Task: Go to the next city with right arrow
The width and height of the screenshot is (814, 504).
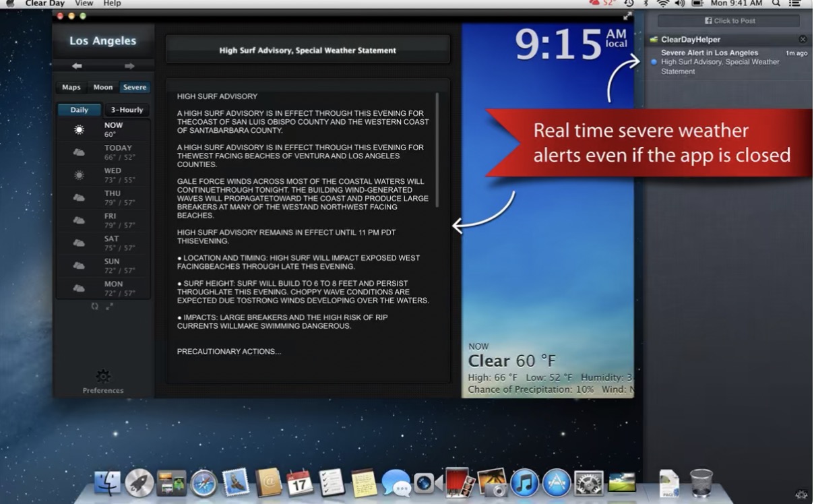Action: pos(129,66)
